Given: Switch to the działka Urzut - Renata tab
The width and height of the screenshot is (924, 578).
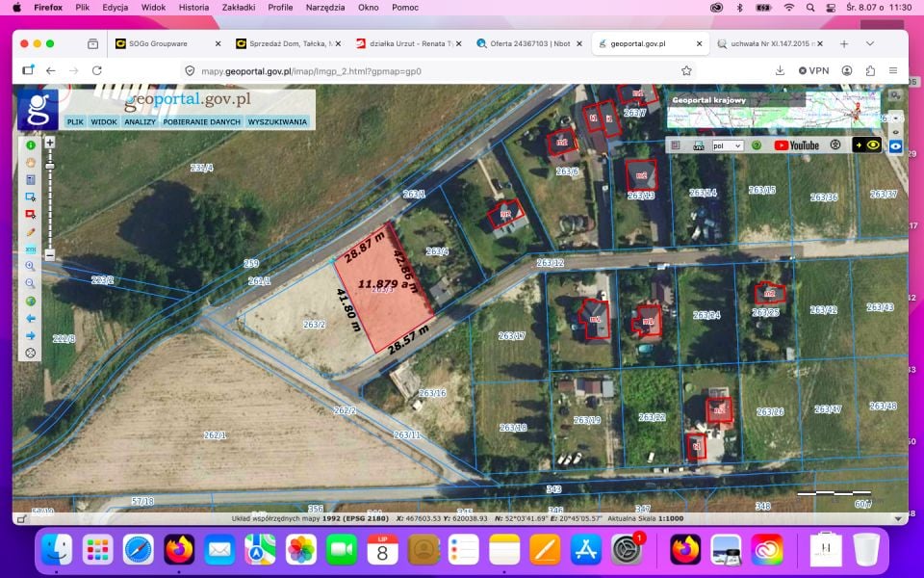Looking at the screenshot, I should pyautogui.click(x=408, y=43).
